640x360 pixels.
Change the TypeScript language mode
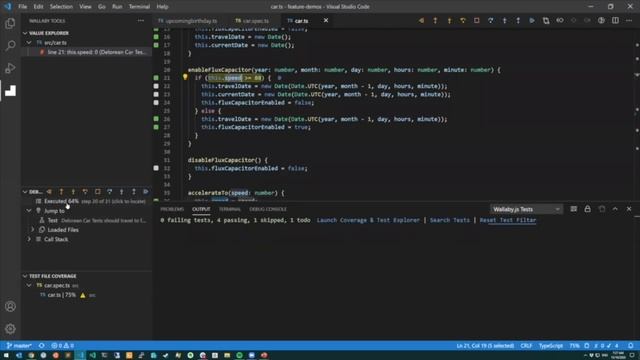[551, 345]
